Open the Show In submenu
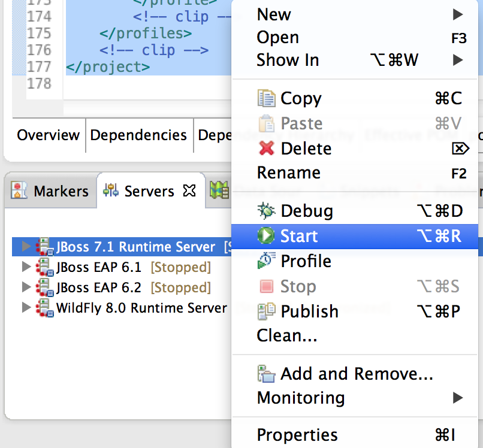The width and height of the screenshot is (483, 448). (355, 60)
